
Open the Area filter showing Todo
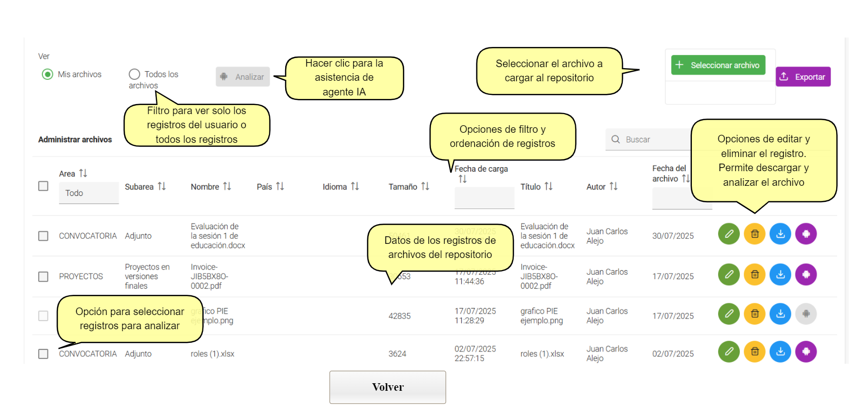pyautogui.click(x=88, y=193)
